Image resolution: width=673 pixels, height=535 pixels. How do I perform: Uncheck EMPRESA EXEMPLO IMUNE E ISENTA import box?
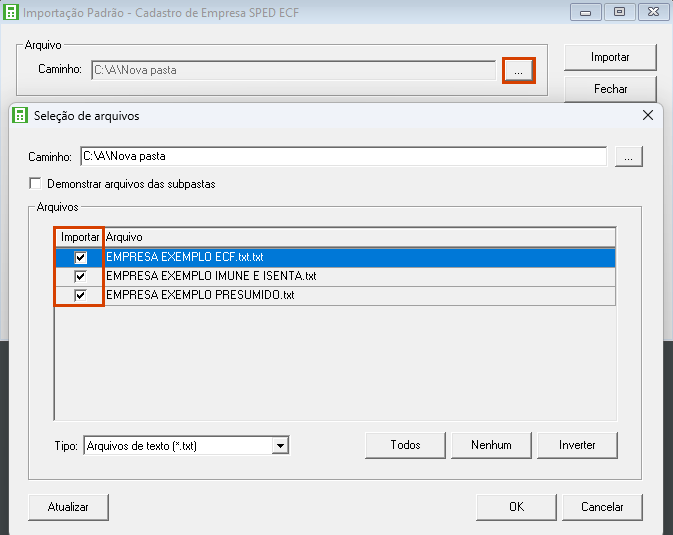pyautogui.click(x=80, y=276)
